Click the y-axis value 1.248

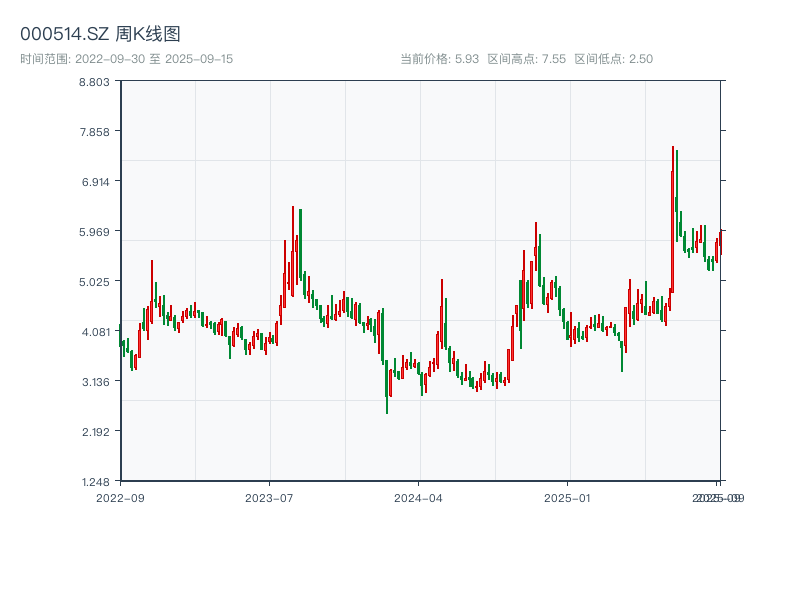(95, 482)
